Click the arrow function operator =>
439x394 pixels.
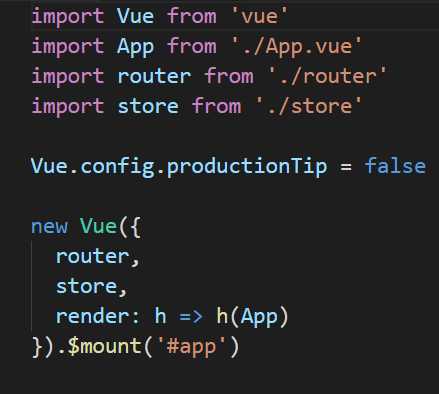tap(191, 316)
